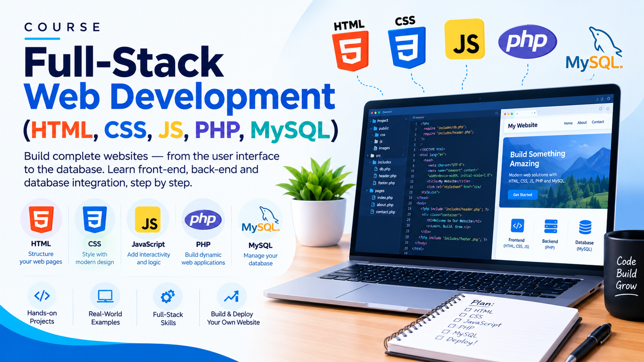Expand the src folder in the file tree

click(368, 156)
